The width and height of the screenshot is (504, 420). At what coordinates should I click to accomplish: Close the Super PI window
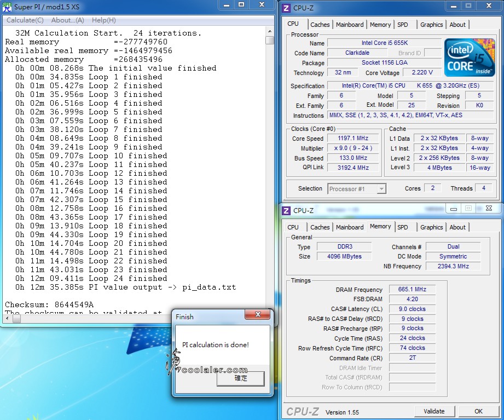coord(262,5)
